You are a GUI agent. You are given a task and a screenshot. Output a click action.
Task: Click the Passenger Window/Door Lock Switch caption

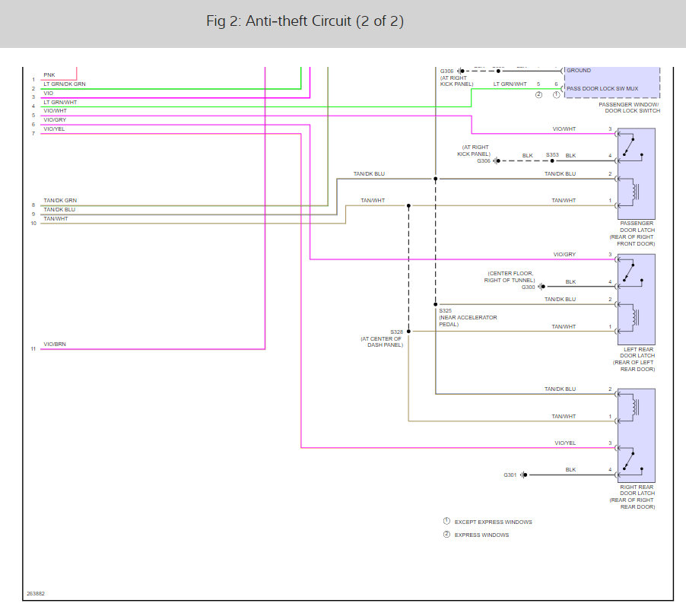pyautogui.click(x=630, y=108)
